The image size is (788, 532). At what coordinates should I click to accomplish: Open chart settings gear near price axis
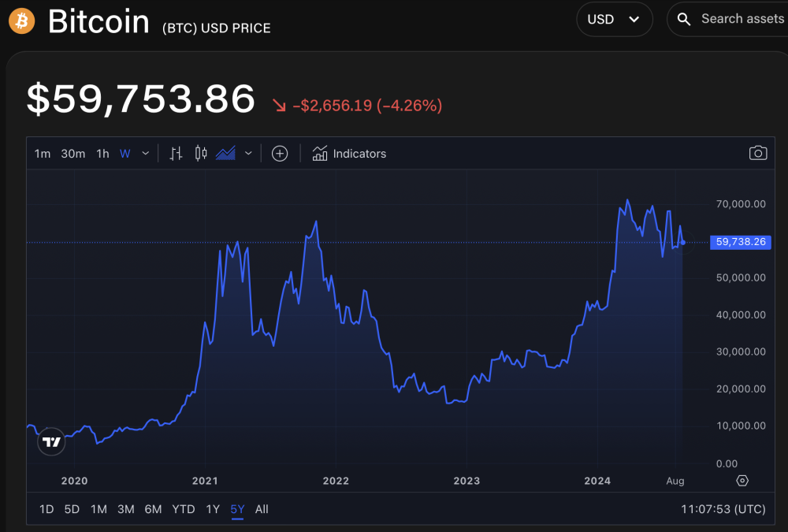(x=742, y=481)
